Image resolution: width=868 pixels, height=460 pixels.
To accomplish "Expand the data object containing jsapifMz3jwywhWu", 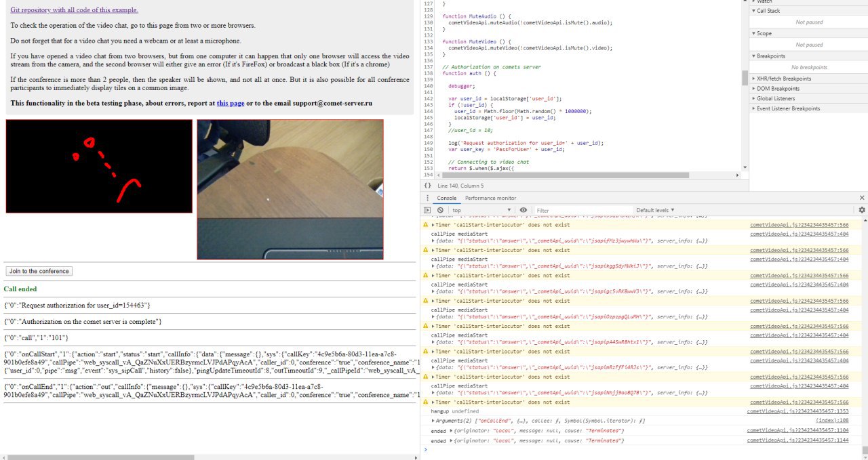I will click(433, 241).
